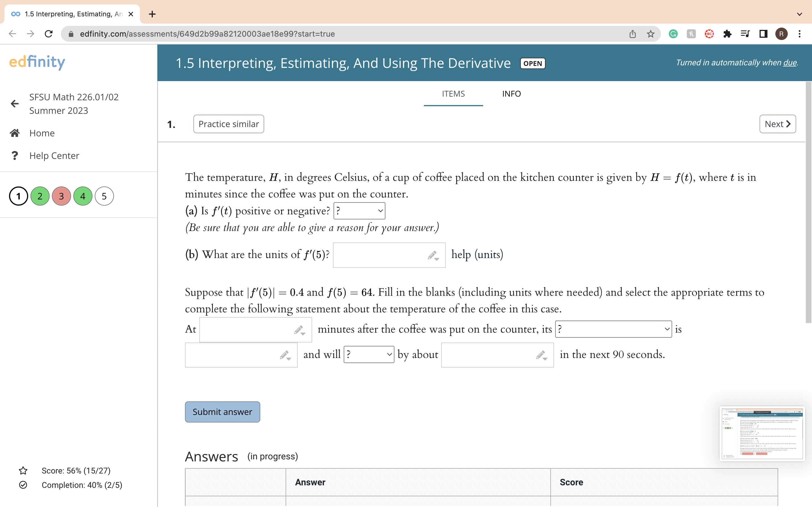Switch to the INFO tab
The width and height of the screenshot is (812, 507).
511,94
